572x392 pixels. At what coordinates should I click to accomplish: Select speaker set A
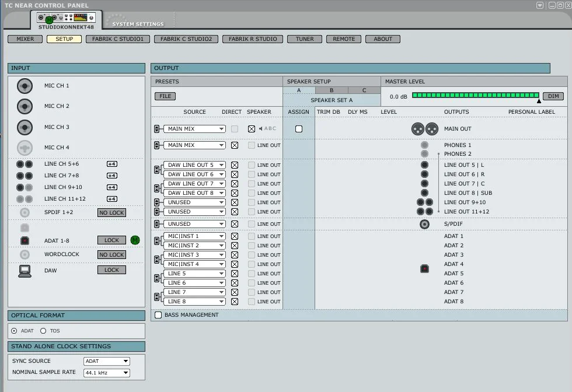click(299, 90)
